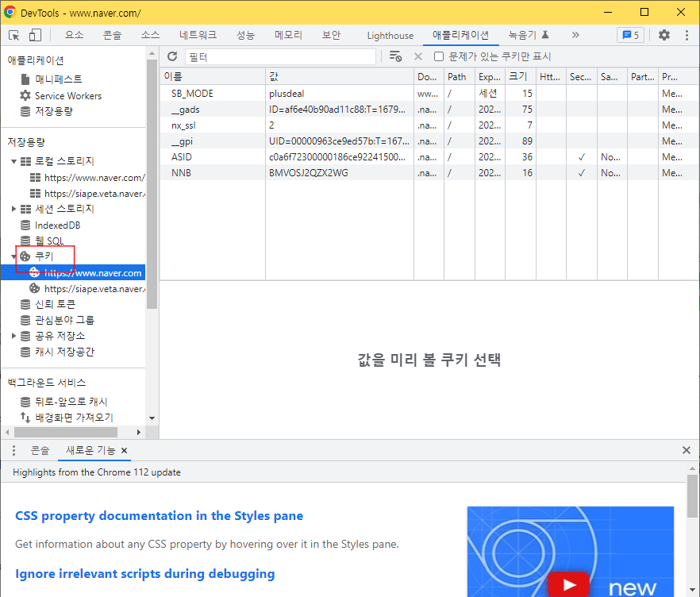This screenshot has width=700, height=597.
Task: Sort cookies by 크기 column header
Action: [x=521, y=76]
